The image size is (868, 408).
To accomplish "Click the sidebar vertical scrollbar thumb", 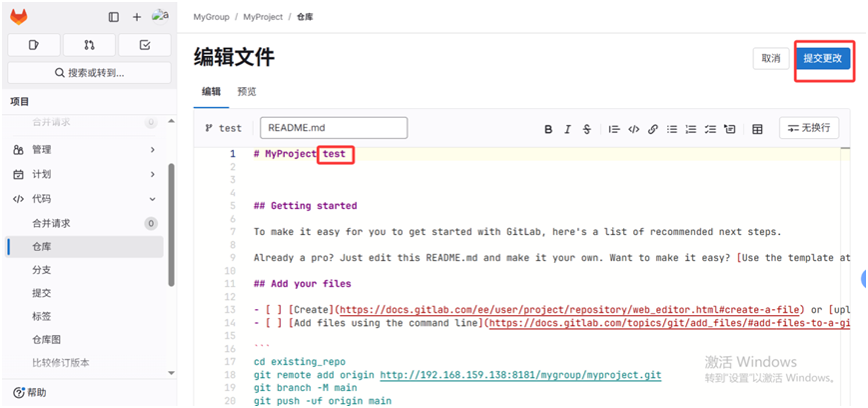I will [x=171, y=225].
